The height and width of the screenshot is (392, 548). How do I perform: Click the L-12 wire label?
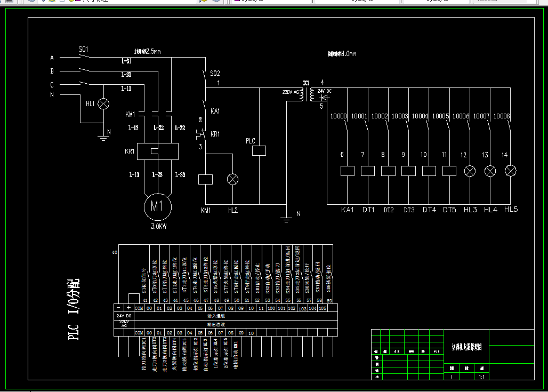tap(133, 127)
